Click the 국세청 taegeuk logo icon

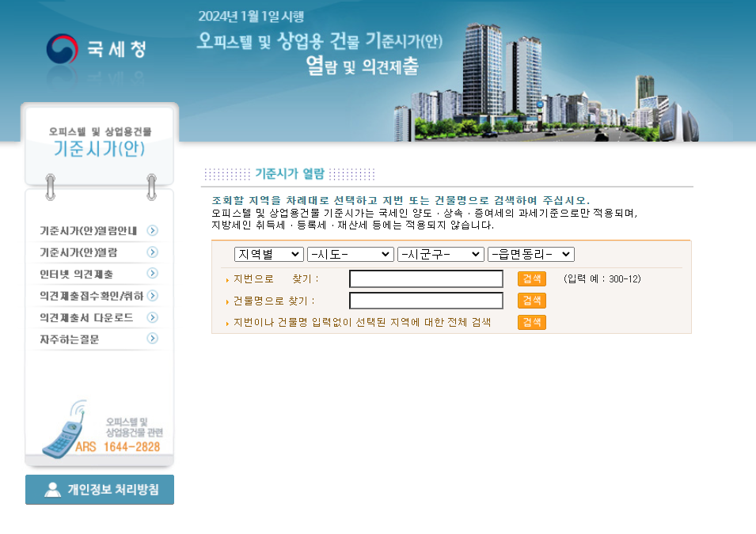click(61, 47)
